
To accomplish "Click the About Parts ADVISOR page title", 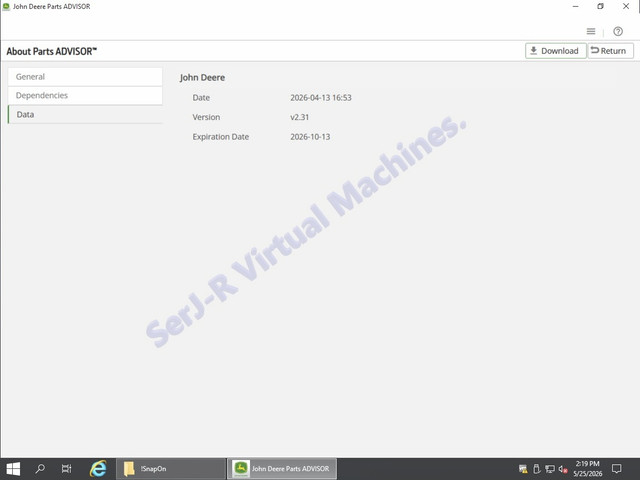I will (x=51, y=51).
